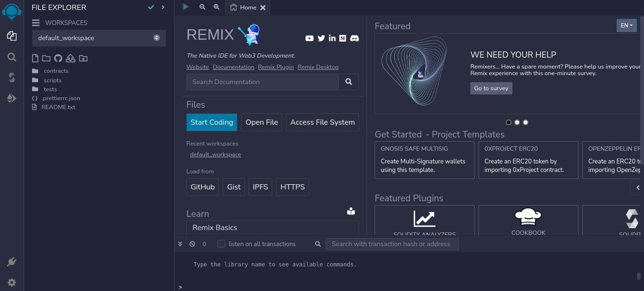Open the Remix Basics learning dropdown
The width and height of the screenshot is (644, 291).
(x=272, y=228)
